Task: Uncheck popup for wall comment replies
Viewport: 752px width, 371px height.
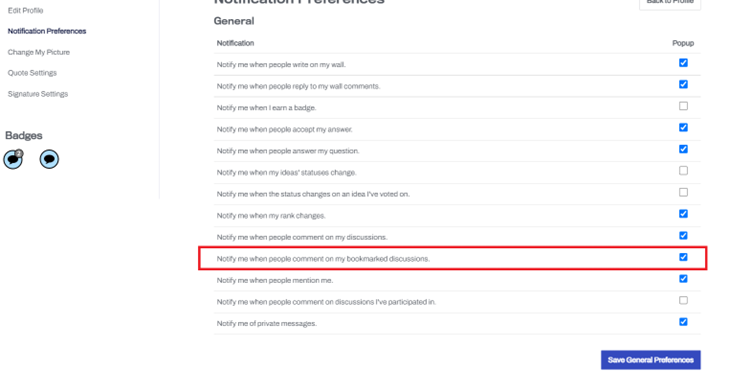Action: 683,84
